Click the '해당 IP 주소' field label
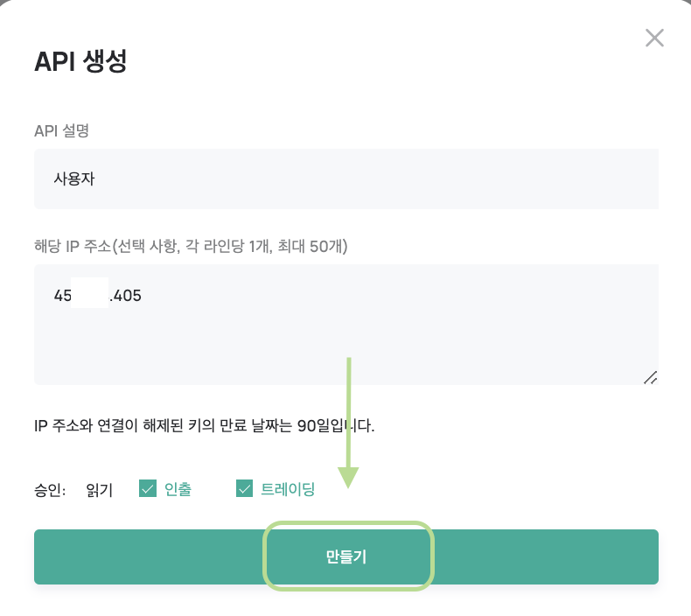The image size is (691, 616). coord(191,247)
